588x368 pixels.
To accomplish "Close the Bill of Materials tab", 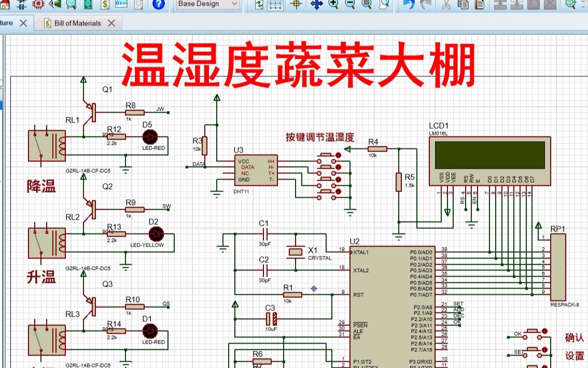I will (x=111, y=23).
